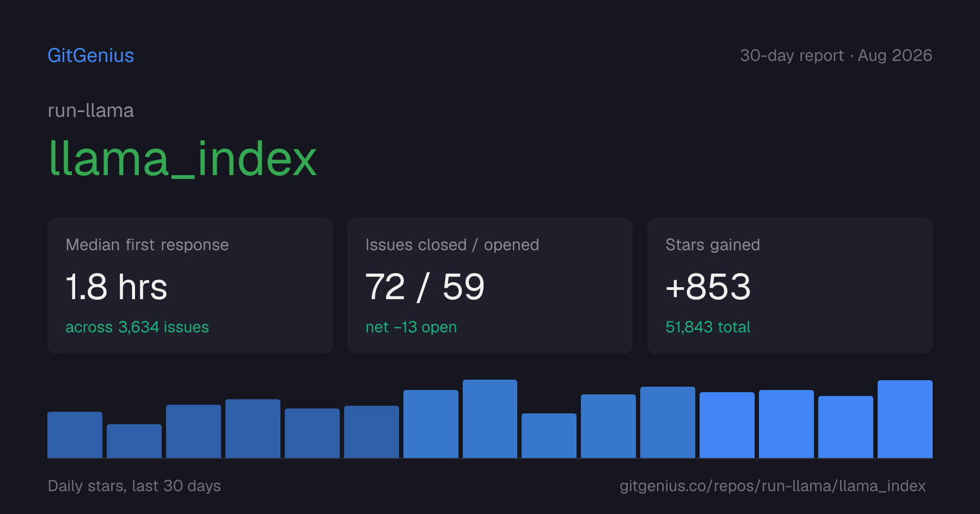Select the "72 / 59" value
The height and width of the screenshot is (514, 980).
(x=425, y=287)
